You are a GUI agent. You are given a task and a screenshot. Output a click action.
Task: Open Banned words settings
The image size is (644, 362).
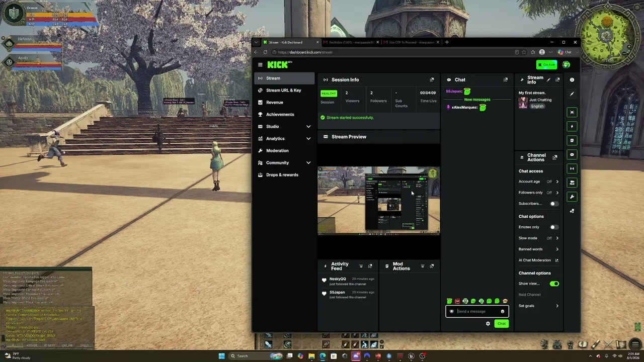[539, 249]
